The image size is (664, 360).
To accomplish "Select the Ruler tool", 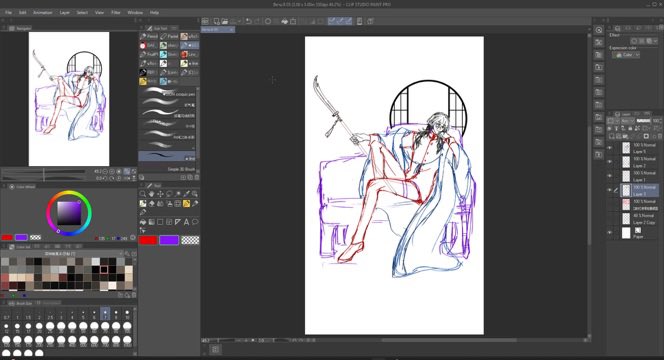I will [178, 222].
